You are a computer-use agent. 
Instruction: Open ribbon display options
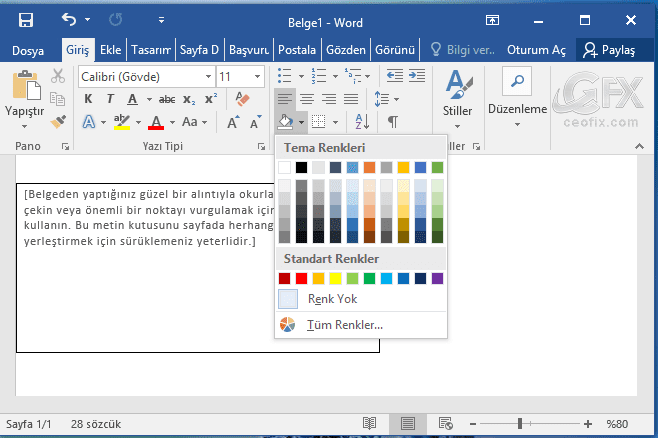492,20
